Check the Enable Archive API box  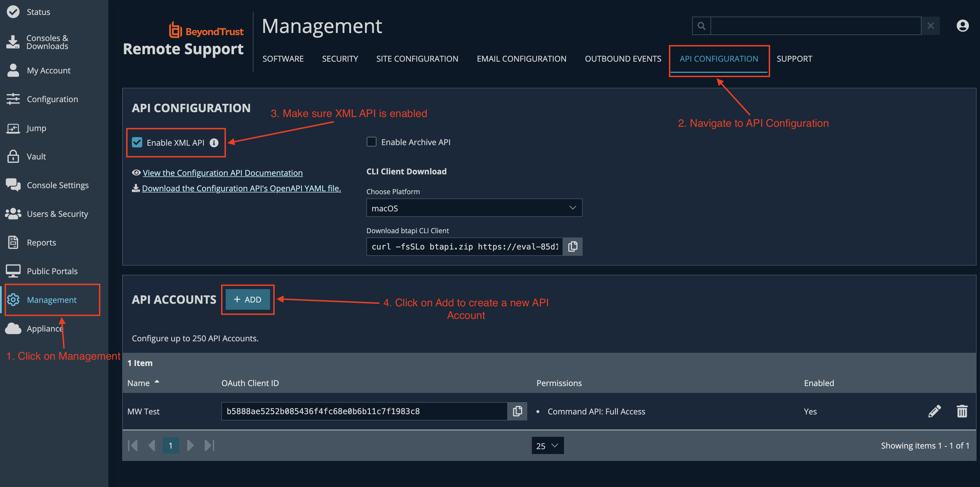point(371,142)
